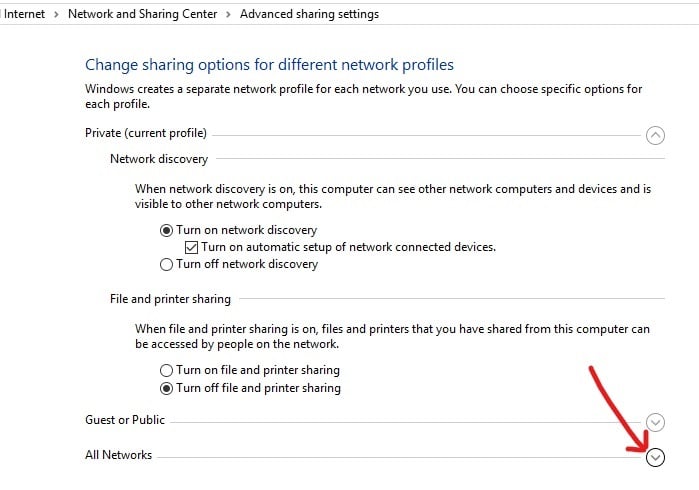Click the network discovery description text
Image resolution: width=699 pixels, height=490 pixels.
393,195
